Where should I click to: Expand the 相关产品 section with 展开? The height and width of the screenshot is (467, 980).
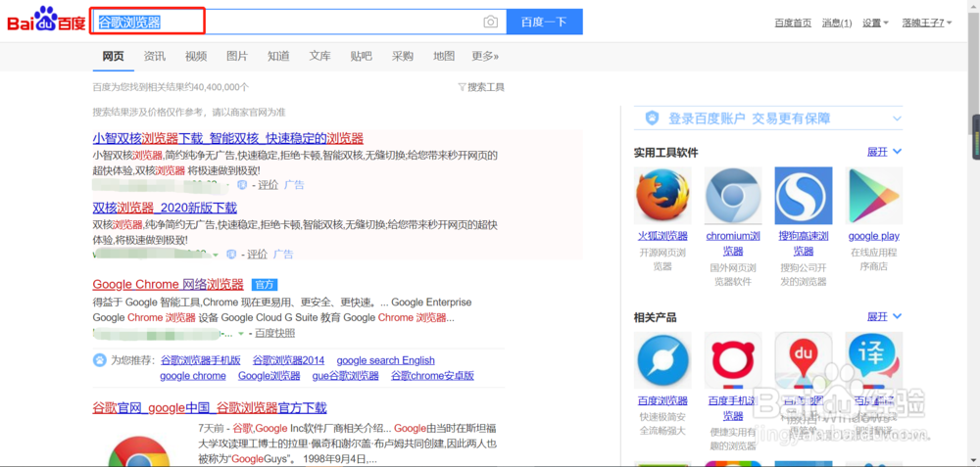pyautogui.click(x=884, y=316)
